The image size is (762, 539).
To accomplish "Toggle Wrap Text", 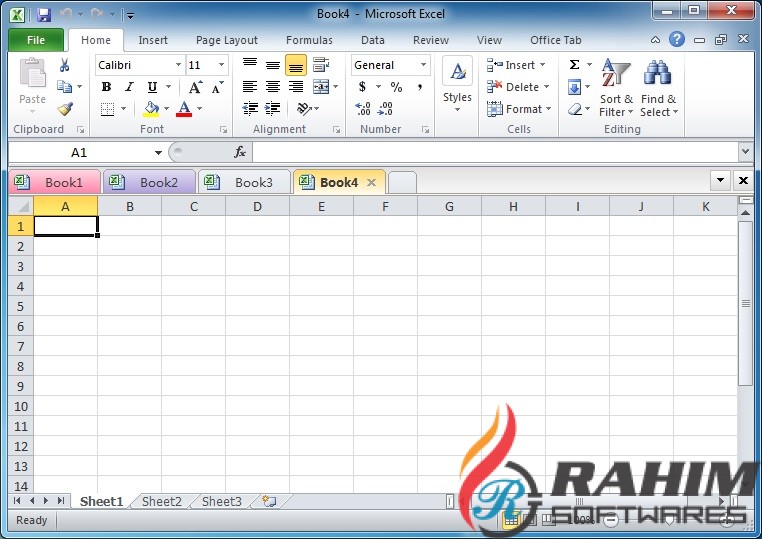I will tap(321, 65).
